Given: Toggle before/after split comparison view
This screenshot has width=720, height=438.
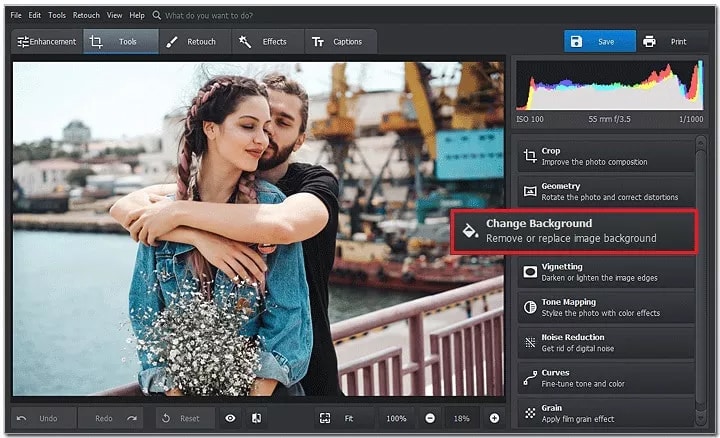Looking at the screenshot, I should [x=256, y=418].
